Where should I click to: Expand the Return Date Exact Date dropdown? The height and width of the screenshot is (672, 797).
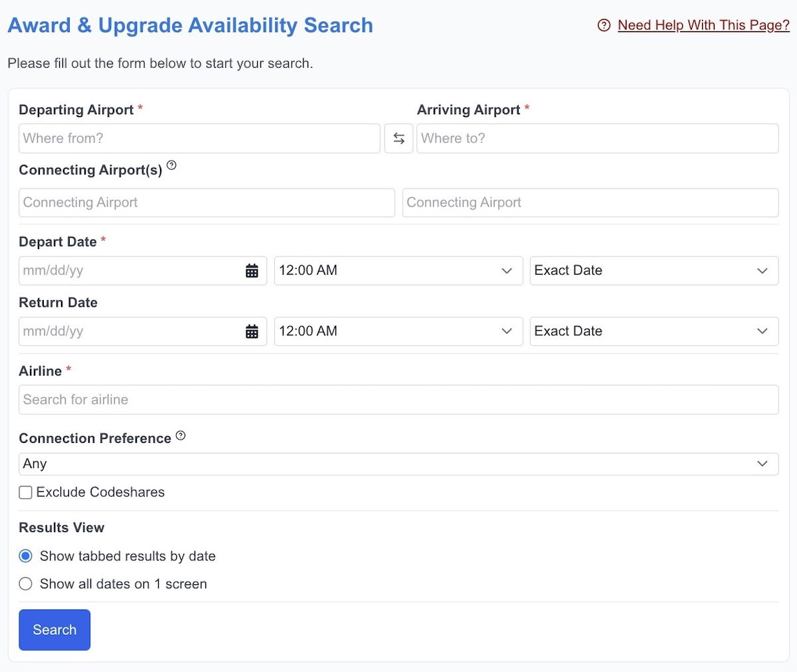pos(654,331)
